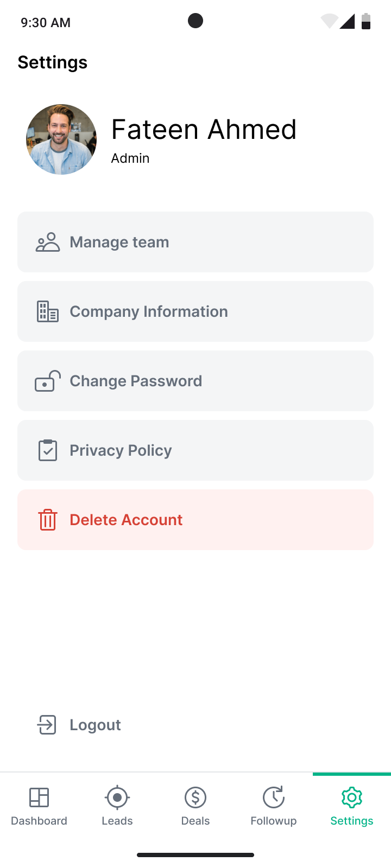This screenshot has width=391, height=868.
Task: View the Privacy Policy
Action: tap(195, 450)
